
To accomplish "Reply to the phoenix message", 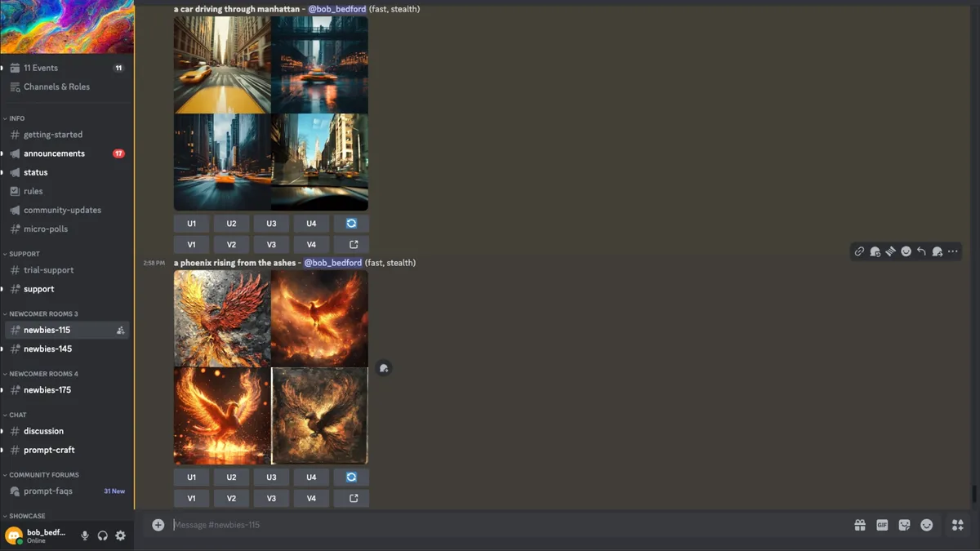I will pos(921,251).
